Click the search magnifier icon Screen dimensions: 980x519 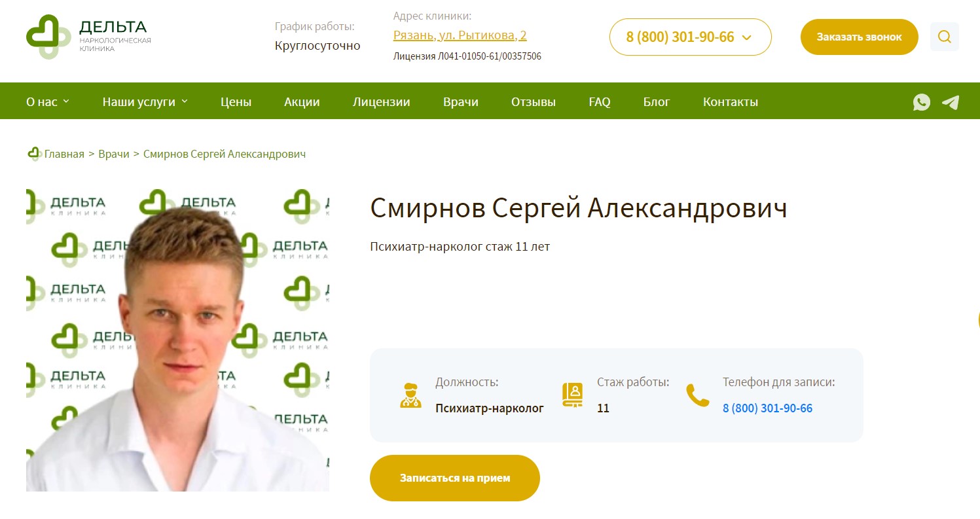[x=944, y=37]
